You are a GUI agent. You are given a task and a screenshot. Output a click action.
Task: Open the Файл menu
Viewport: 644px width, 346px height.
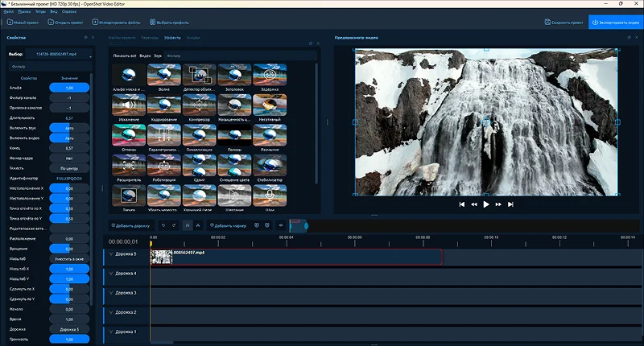pyautogui.click(x=9, y=11)
